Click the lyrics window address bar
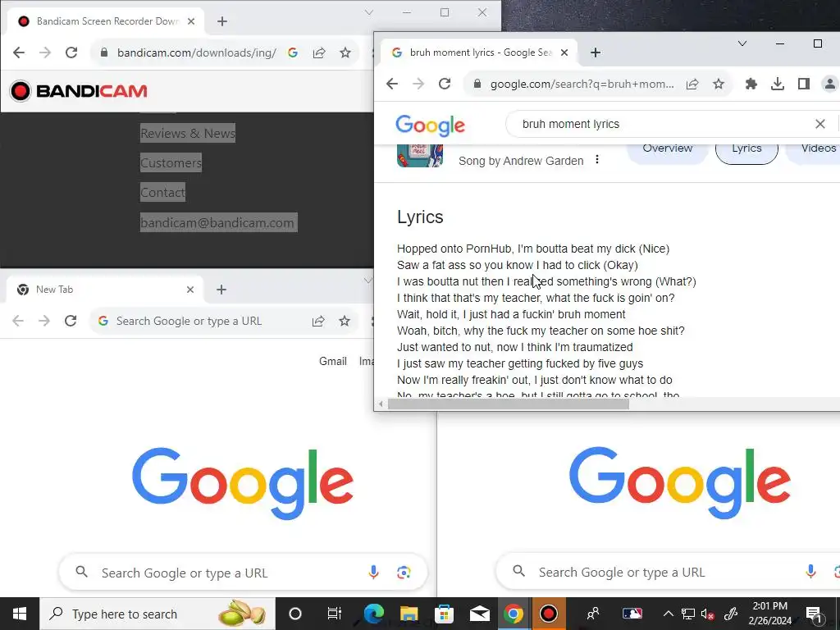Viewport: 840px width, 630px height. pos(582,84)
